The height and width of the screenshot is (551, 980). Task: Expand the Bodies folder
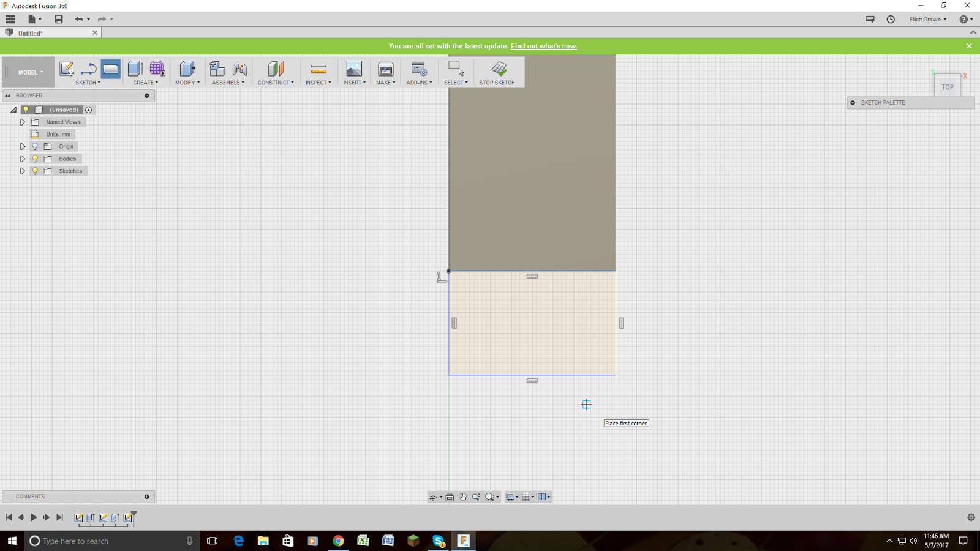click(23, 159)
